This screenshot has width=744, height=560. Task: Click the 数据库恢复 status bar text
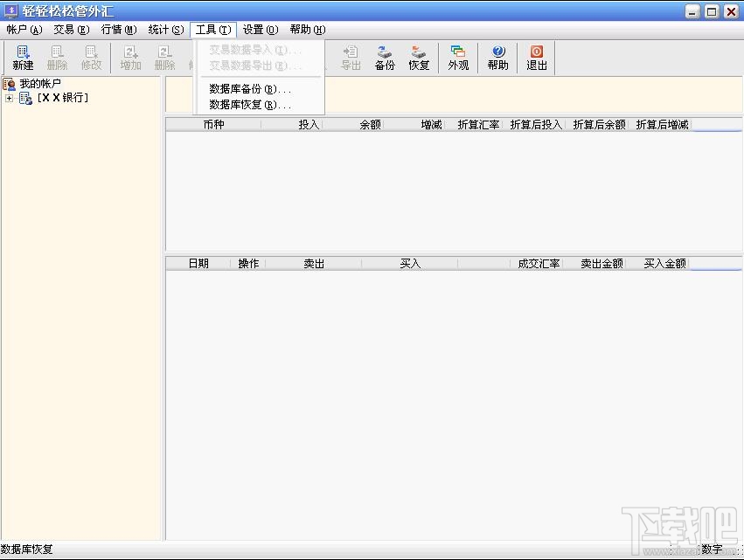click(x=26, y=550)
